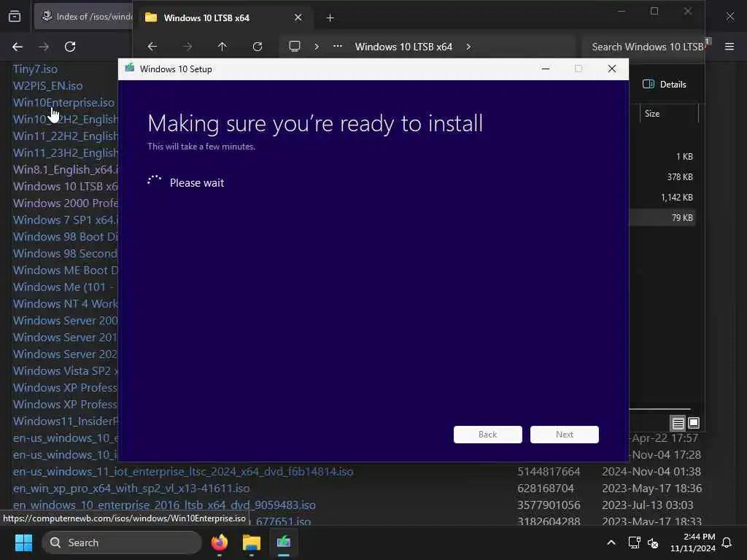Reload the Firefox page
The width and height of the screenshot is (747, 560).
tap(70, 47)
